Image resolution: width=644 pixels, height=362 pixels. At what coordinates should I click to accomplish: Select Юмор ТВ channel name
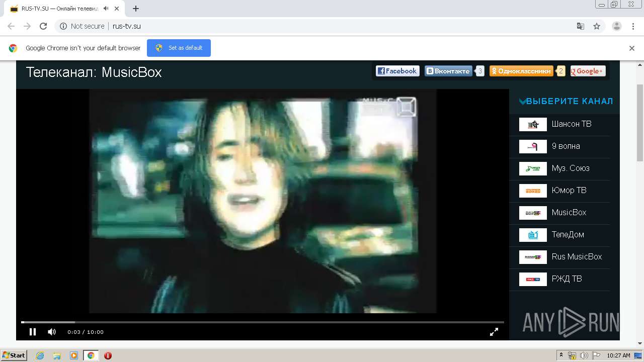(x=569, y=191)
